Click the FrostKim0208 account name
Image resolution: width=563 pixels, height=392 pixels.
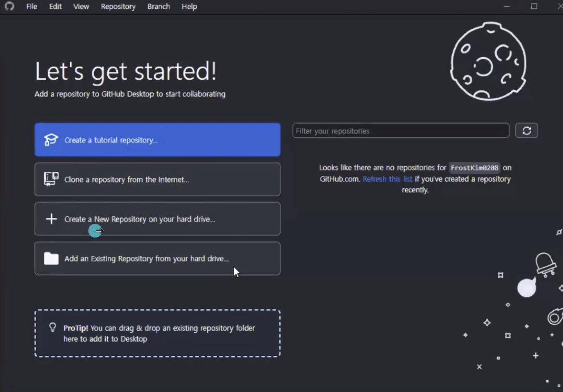click(x=474, y=168)
